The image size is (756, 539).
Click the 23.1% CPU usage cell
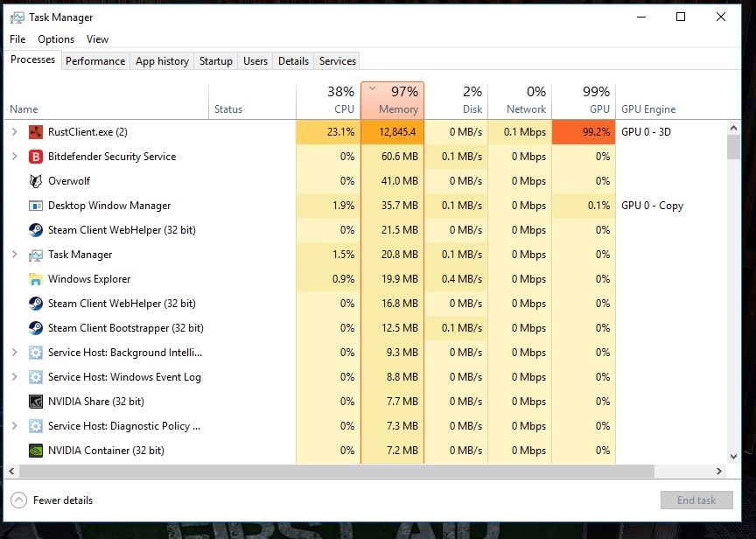[328, 132]
